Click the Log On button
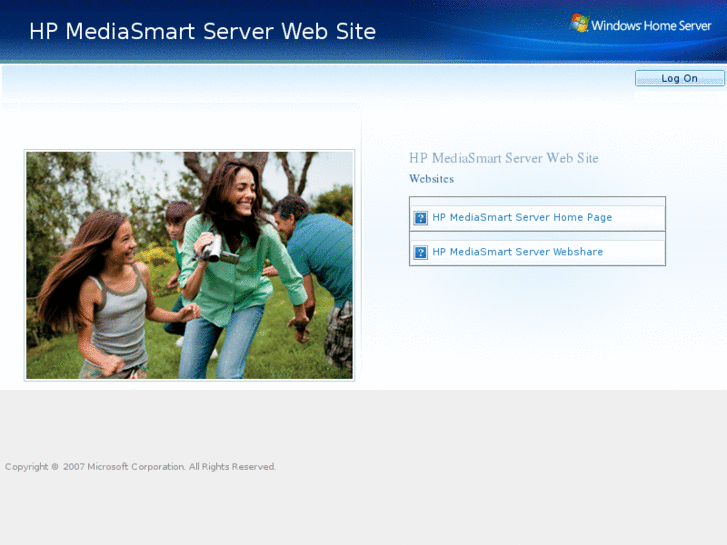 (679, 78)
